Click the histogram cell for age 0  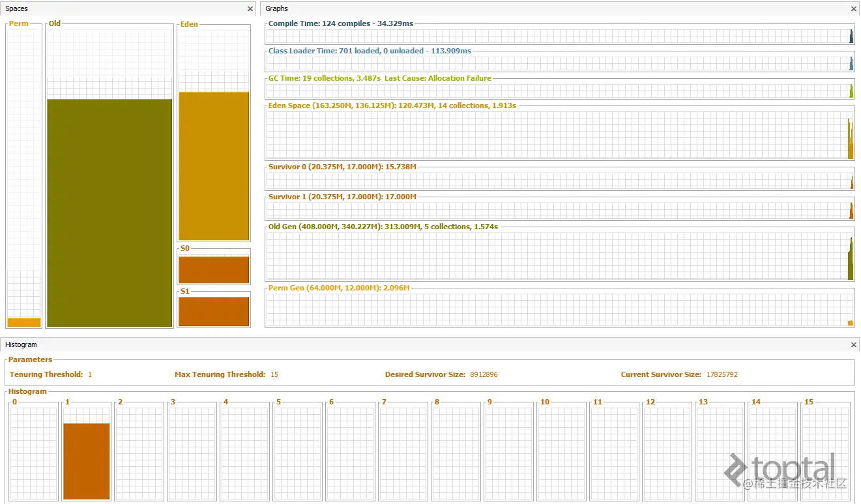pyautogui.click(x=34, y=453)
